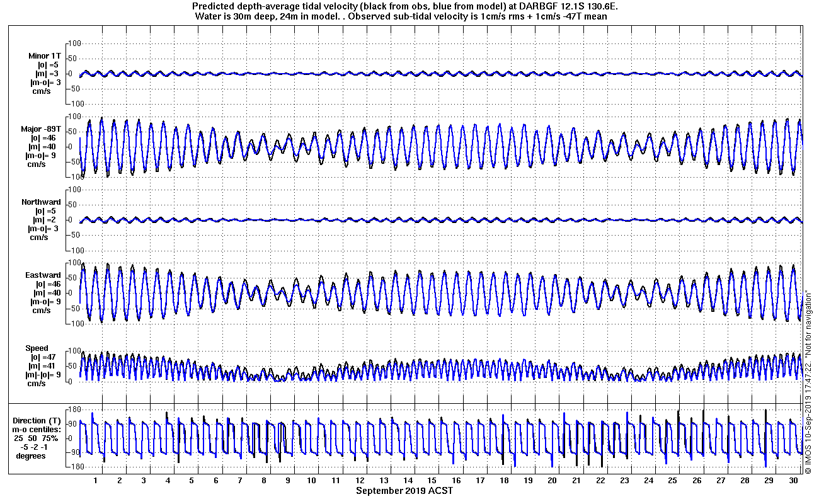Click 'degrees' unit label in Direction panel
This screenshot has width=819, height=504.
coord(31,456)
